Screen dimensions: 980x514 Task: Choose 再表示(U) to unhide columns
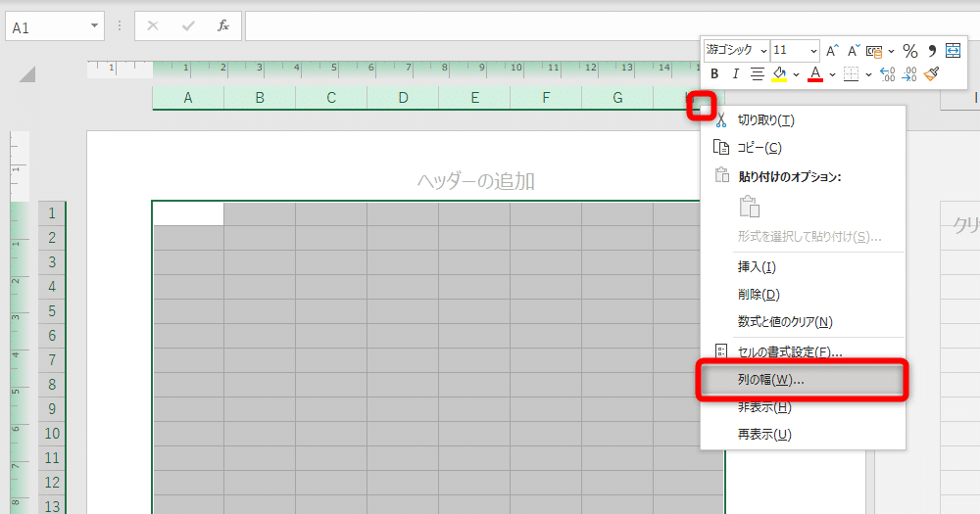tap(804, 434)
